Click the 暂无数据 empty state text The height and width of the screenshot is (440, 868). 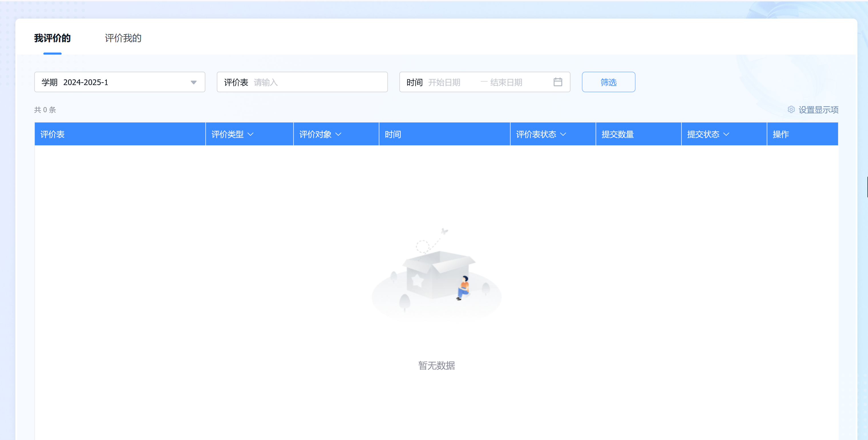tap(436, 365)
